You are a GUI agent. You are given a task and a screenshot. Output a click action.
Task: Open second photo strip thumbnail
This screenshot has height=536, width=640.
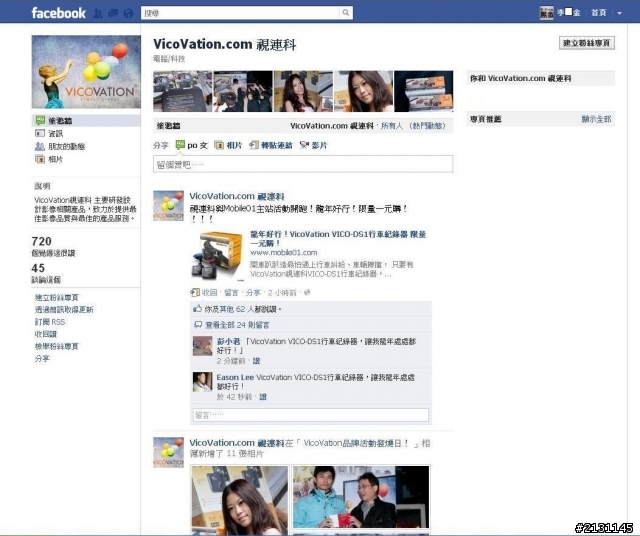tap(243, 91)
